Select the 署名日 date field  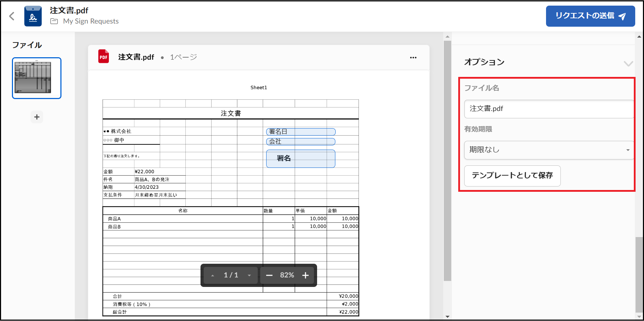click(301, 132)
